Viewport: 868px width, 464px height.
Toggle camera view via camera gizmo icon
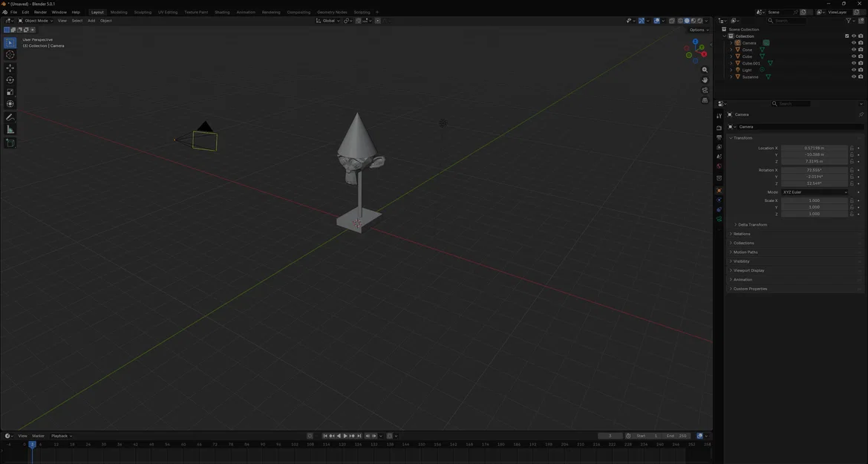click(705, 91)
